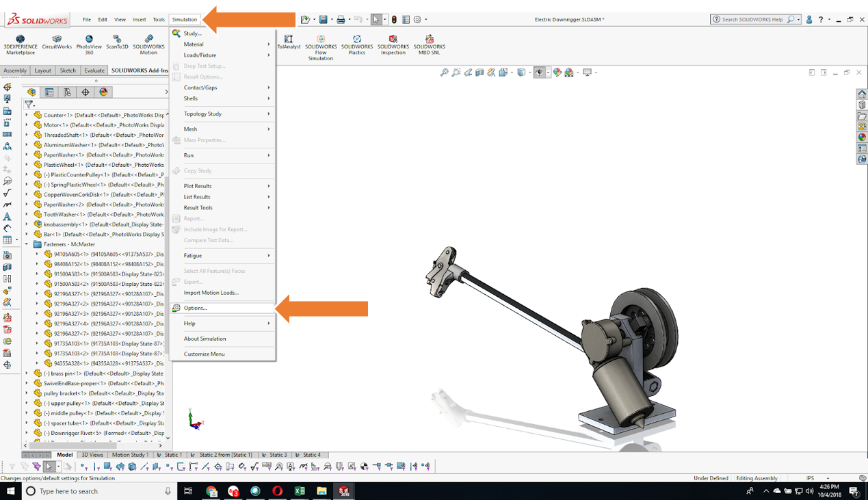This screenshot has width=868, height=500.
Task: Open the DimXpertManager tab
Action: pyautogui.click(x=86, y=92)
